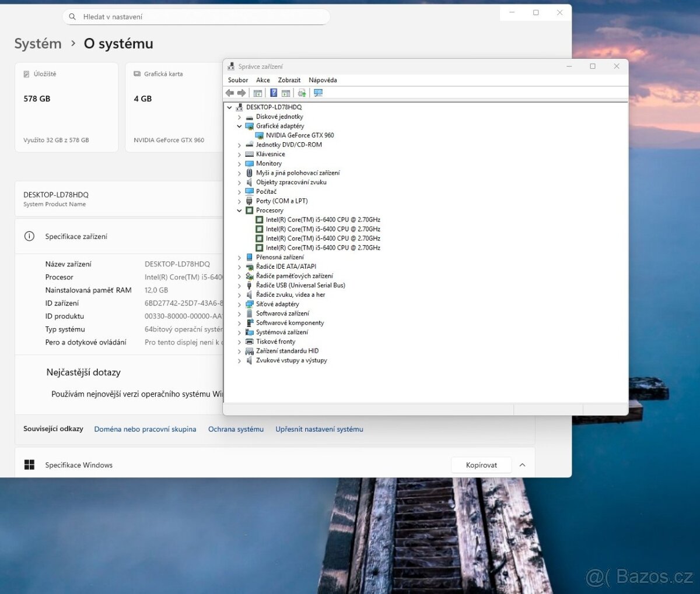Select the first Intel Core i5-6400 processor entry

pyautogui.click(x=323, y=220)
